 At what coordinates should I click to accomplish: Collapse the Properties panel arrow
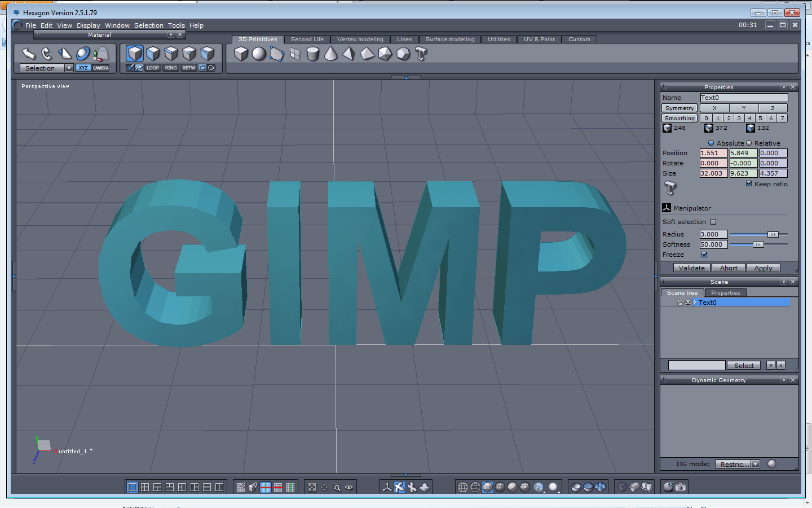pos(784,87)
